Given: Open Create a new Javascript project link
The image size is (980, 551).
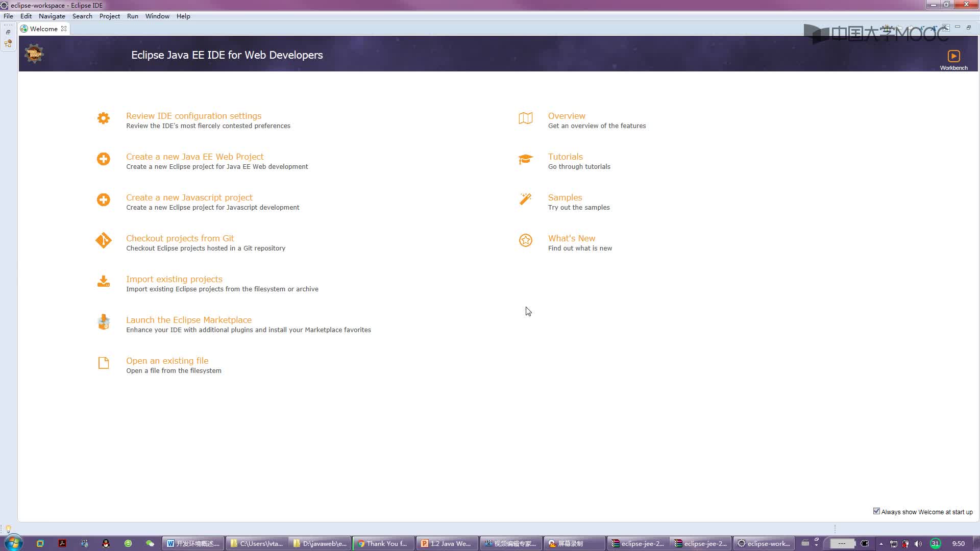Looking at the screenshot, I should (189, 197).
